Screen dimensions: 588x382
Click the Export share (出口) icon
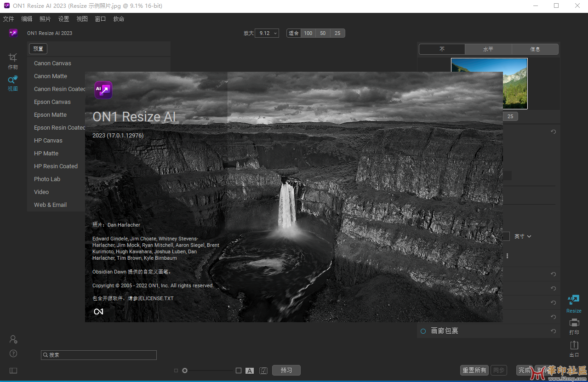click(x=574, y=345)
